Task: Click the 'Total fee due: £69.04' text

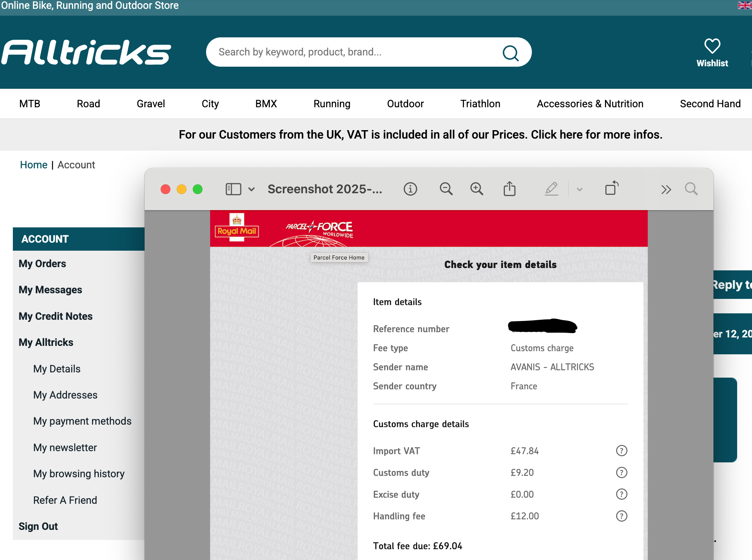Action: (x=418, y=546)
